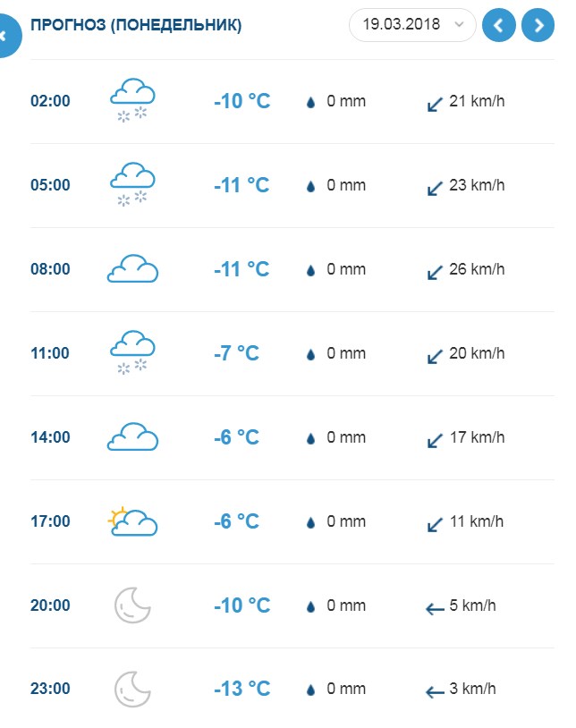
Task: Click the precipitation drop in the 08:00 row
Action: coord(311,270)
